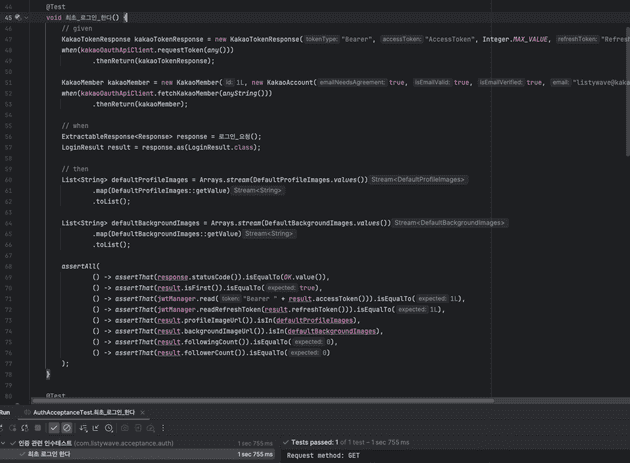Toggle the Show Passed checkmark filter
The height and width of the screenshot is (463, 630).
tap(54, 428)
